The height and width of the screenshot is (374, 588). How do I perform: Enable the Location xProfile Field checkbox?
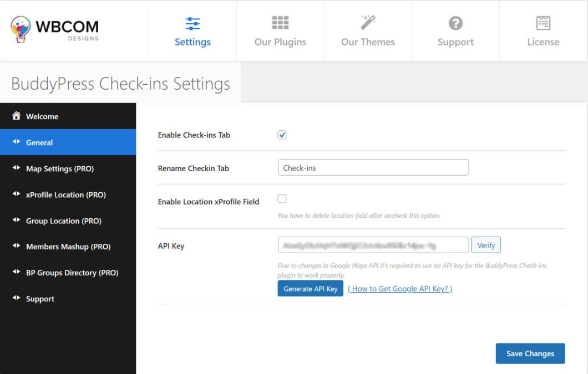(282, 198)
